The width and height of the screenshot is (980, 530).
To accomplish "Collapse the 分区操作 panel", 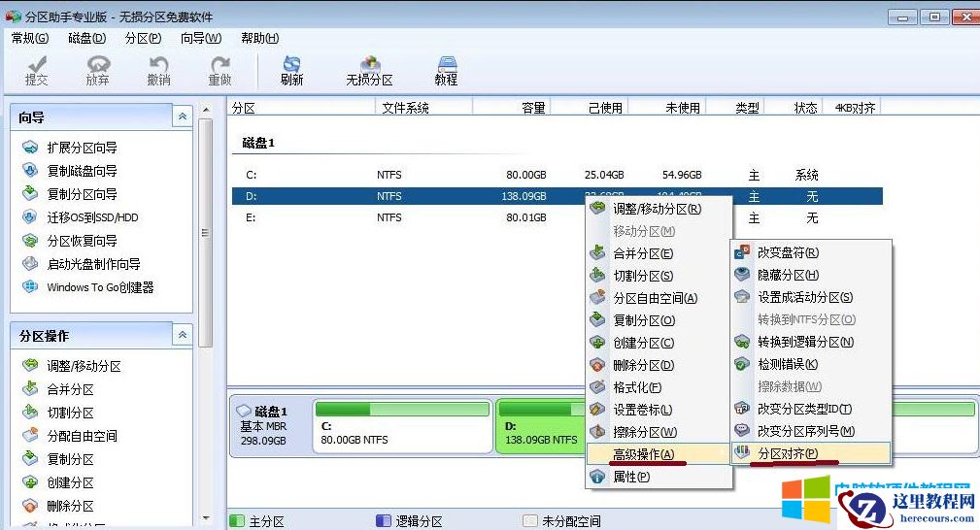I will point(183,335).
